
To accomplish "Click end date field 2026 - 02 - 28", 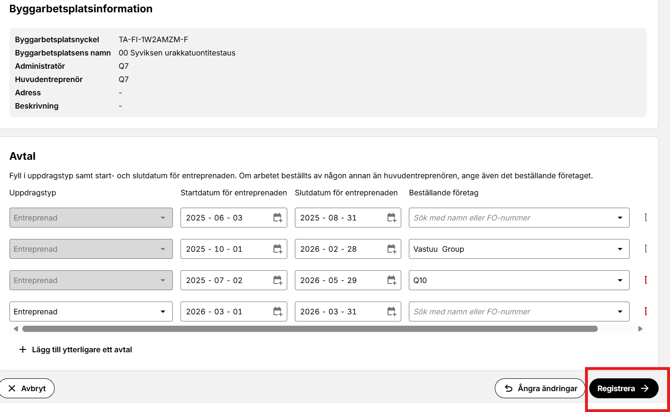I will [x=348, y=249].
